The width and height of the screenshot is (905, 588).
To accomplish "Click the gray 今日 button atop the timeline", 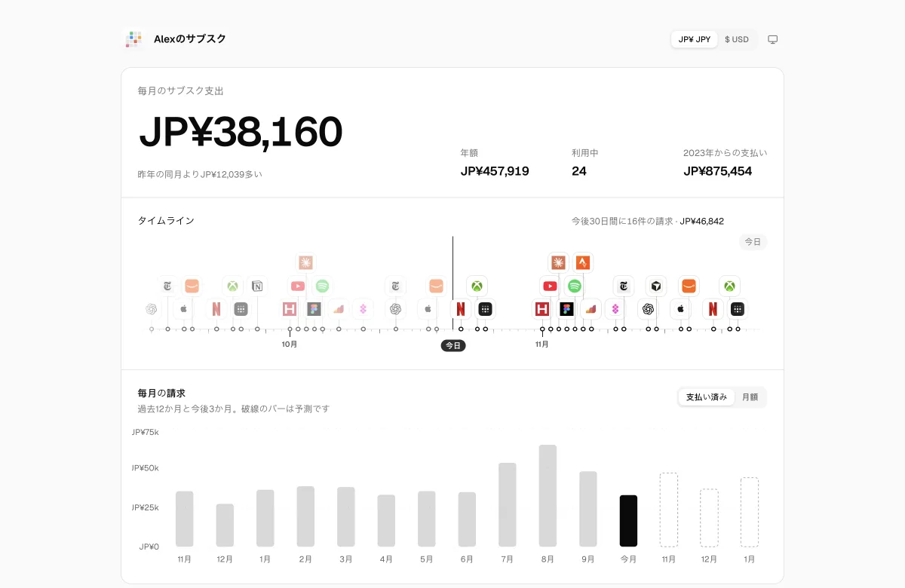I will (753, 242).
